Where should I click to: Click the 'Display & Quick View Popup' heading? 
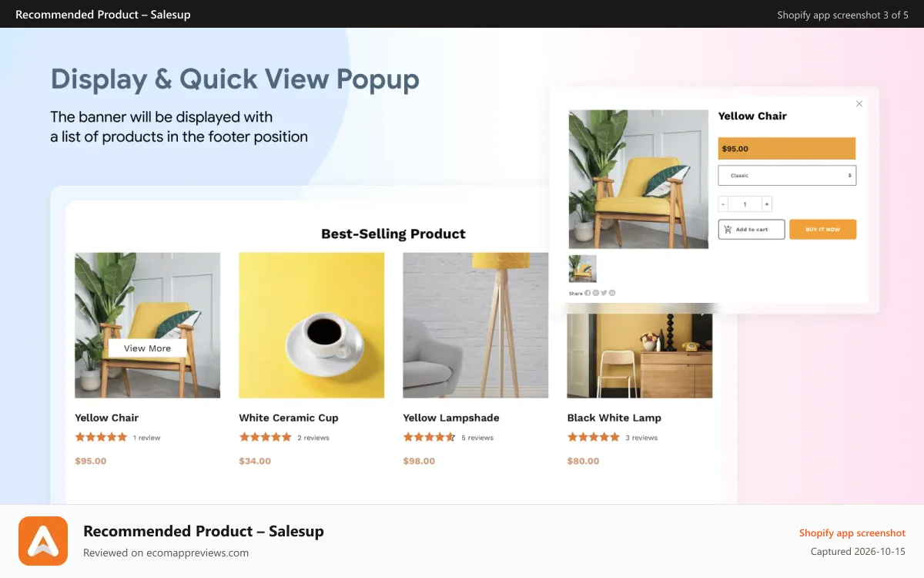(x=235, y=80)
